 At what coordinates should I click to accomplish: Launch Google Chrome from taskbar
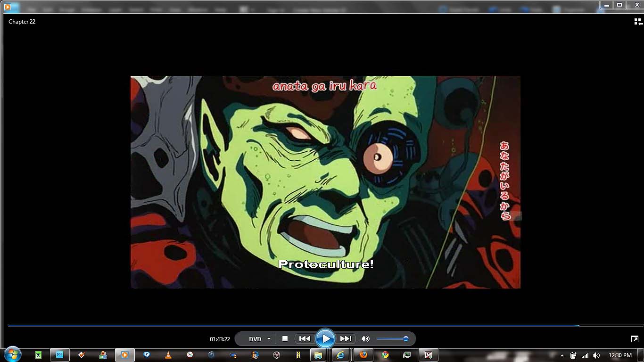pos(385,355)
